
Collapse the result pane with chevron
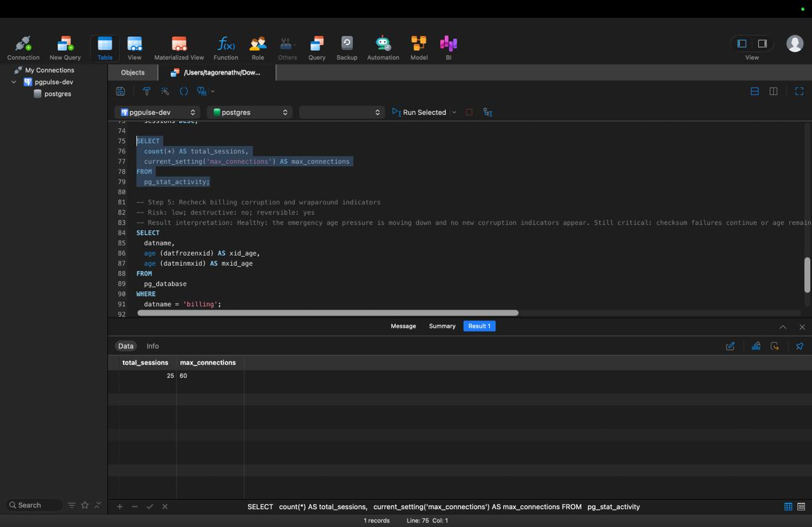pyautogui.click(x=783, y=327)
